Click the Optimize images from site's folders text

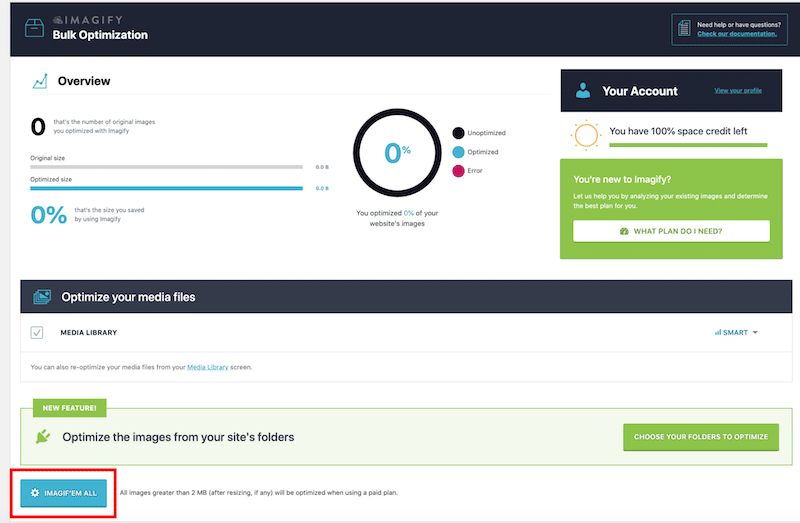coord(178,437)
